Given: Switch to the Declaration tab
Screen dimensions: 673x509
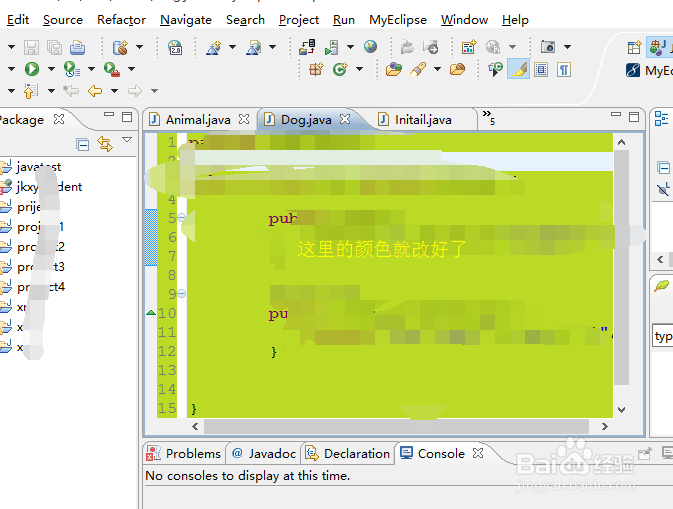Looking at the screenshot, I should (347, 454).
